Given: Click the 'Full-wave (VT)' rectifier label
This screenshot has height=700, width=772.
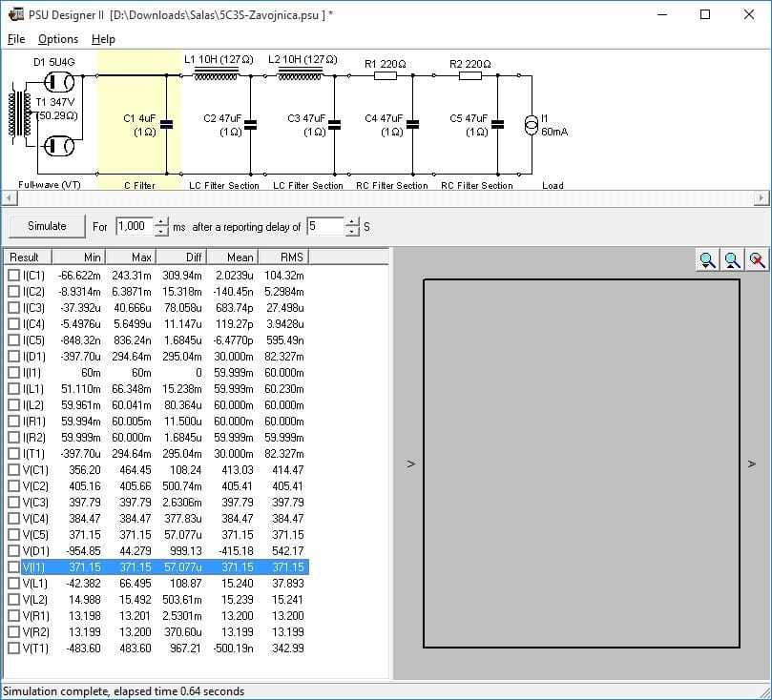Looking at the screenshot, I should pos(50,185).
